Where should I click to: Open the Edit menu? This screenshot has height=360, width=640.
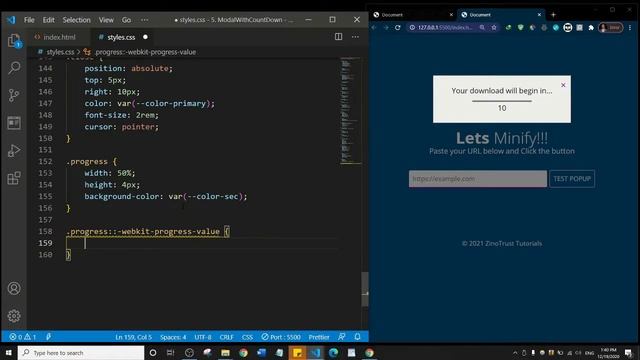point(49,20)
